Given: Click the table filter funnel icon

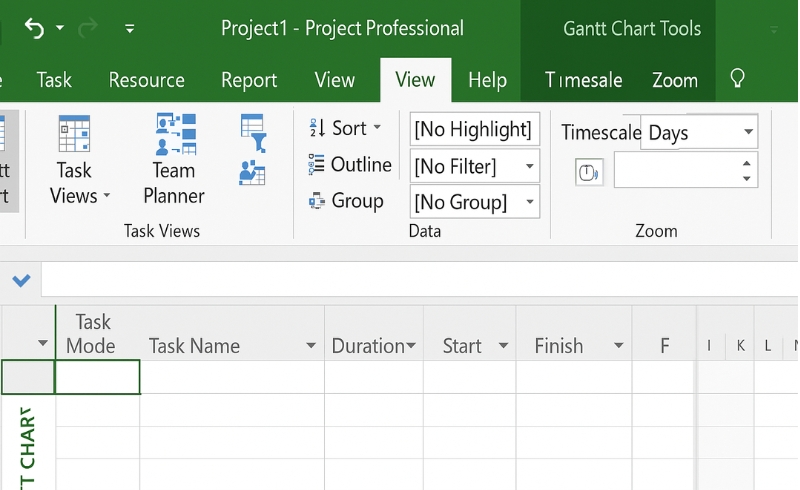Looking at the screenshot, I should pos(254,133).
